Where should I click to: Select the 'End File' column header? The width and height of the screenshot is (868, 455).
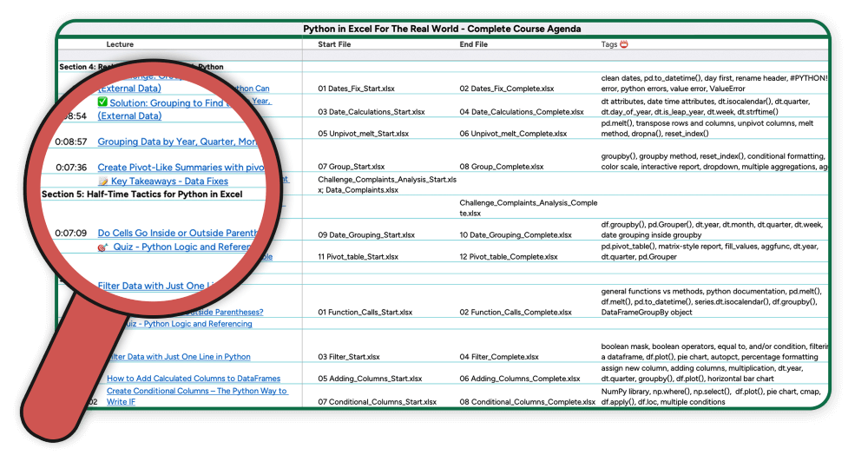click(x=474, y=44)
